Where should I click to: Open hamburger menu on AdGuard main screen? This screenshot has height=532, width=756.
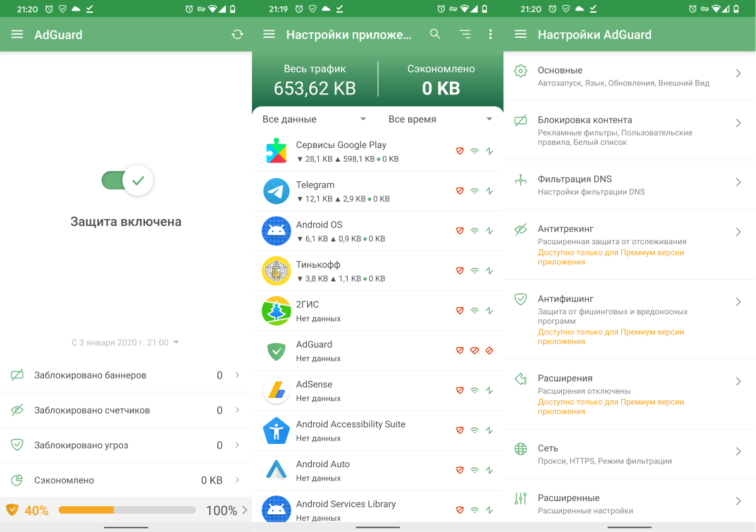tap(17, 35)
